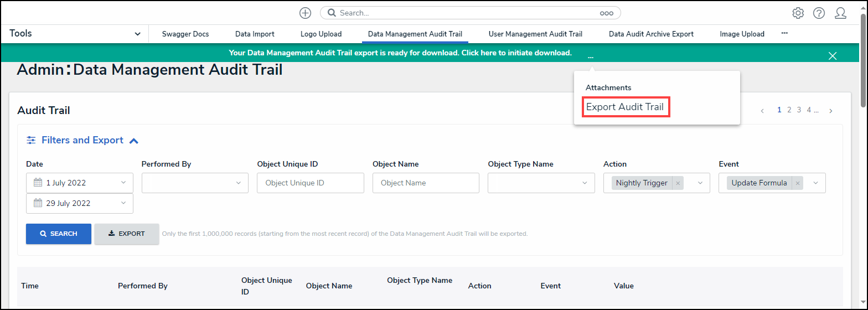This screenshot has width=868, height=310.
Task: Remove the Nightly Trigger action tag
Action: click(x=678, y=183)
